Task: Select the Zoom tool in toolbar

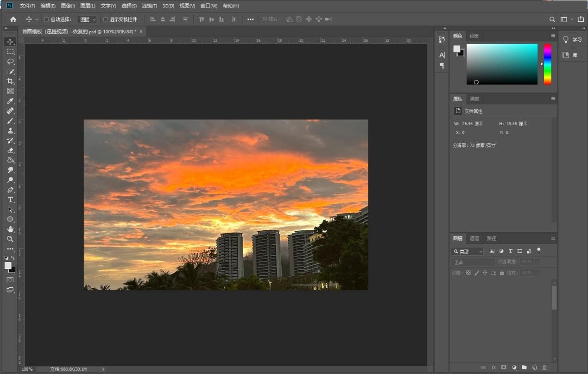Action: (10, 239)
